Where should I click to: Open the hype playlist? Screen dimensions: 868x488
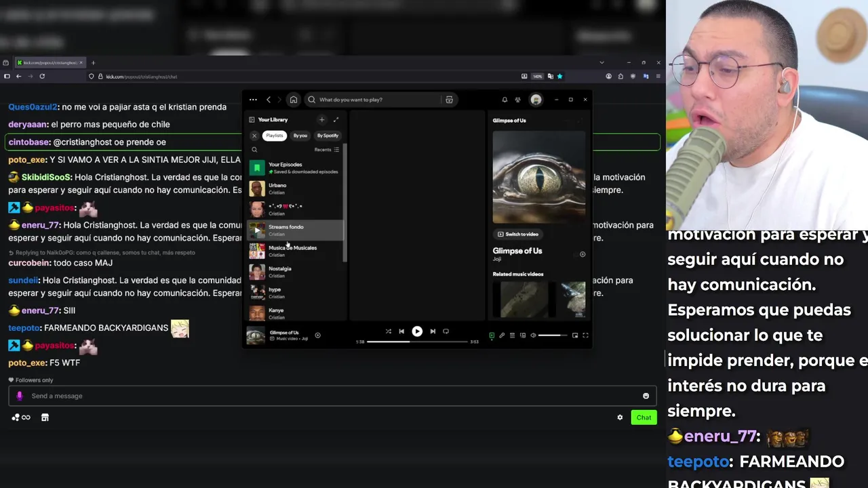tap(296, 293)
